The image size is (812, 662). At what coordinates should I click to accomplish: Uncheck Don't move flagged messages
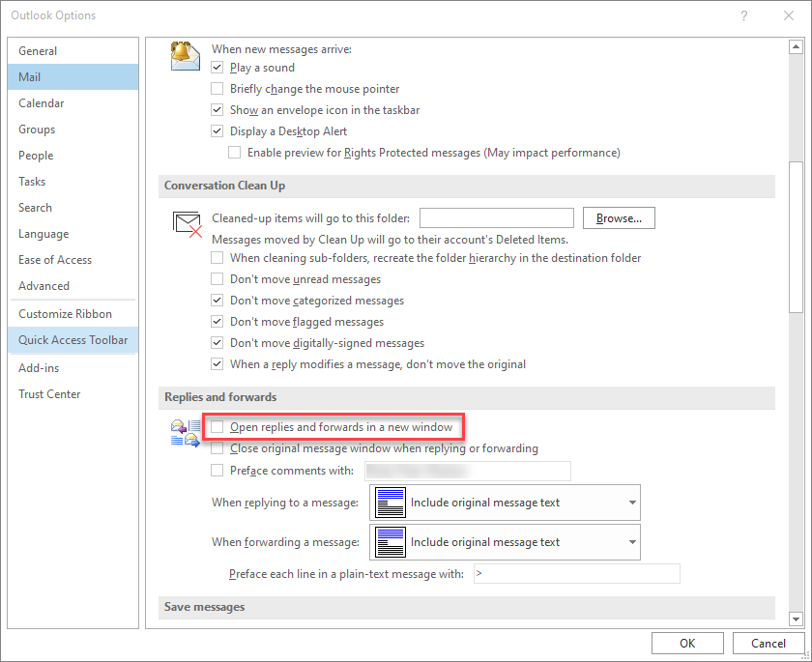[x=217, y=322]
